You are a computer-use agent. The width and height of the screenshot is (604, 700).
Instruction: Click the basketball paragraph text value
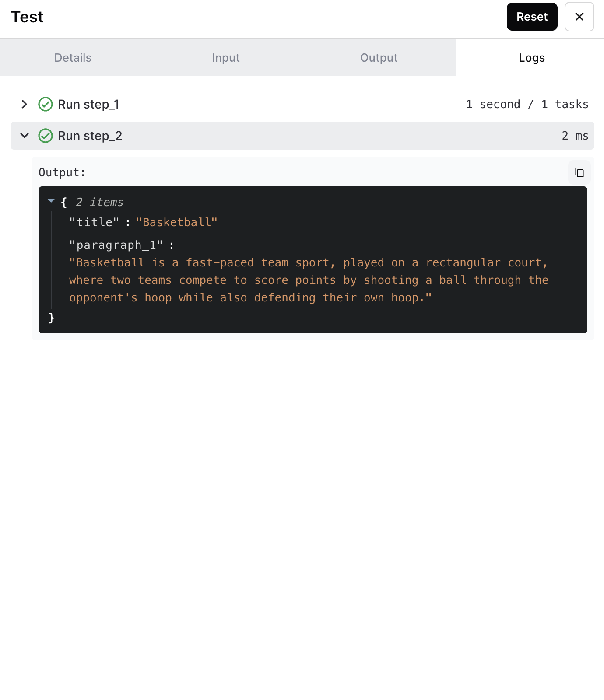point(309,280)
